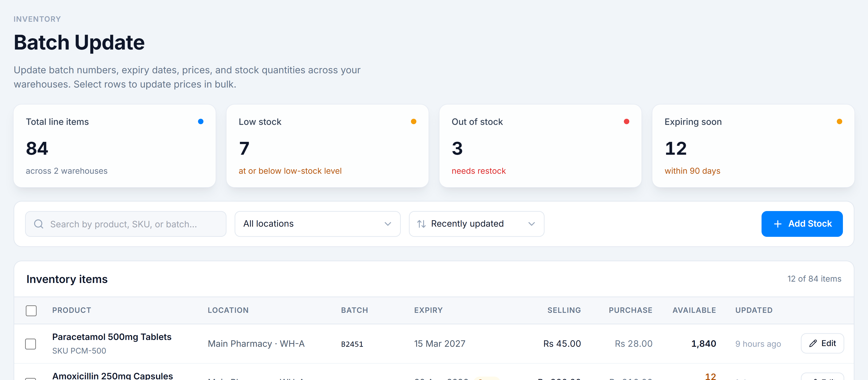Click the red dot on Out of stock card

(x=626, y=121)
